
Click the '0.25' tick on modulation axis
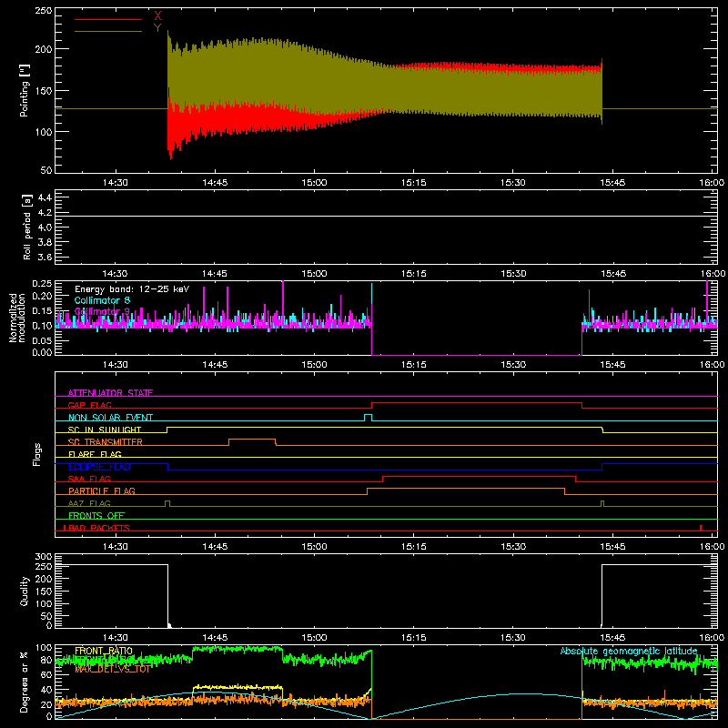pos(43,283)
